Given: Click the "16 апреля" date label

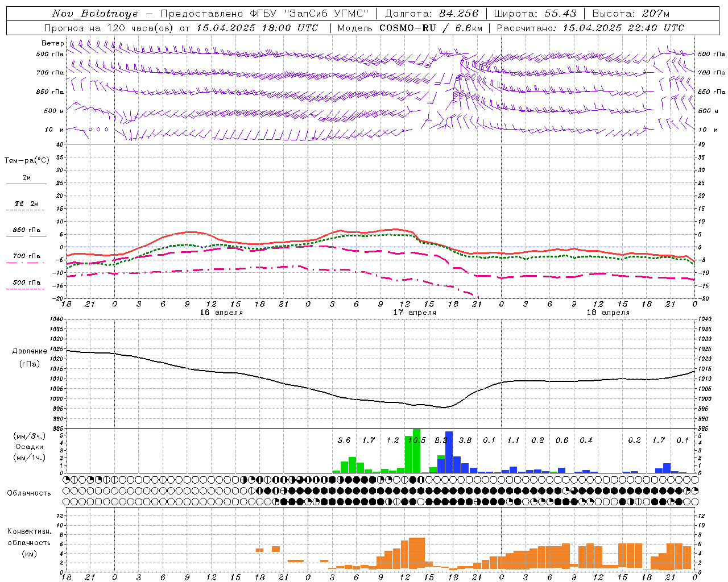Looking at the screenshot, I should pyautogui.click(x=221, y=313).
